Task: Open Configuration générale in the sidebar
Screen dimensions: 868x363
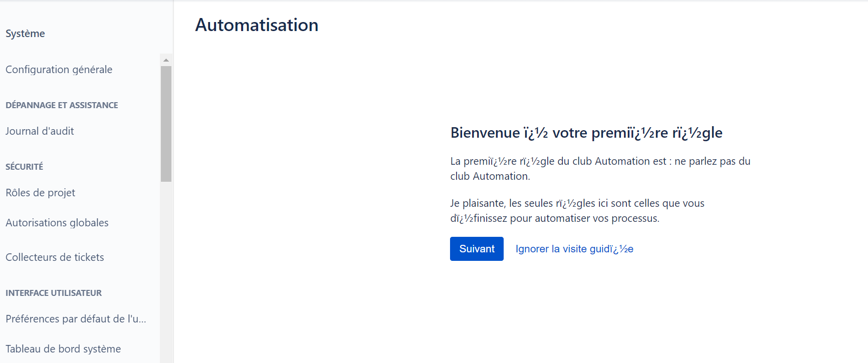Action: [x=59, y=70]
